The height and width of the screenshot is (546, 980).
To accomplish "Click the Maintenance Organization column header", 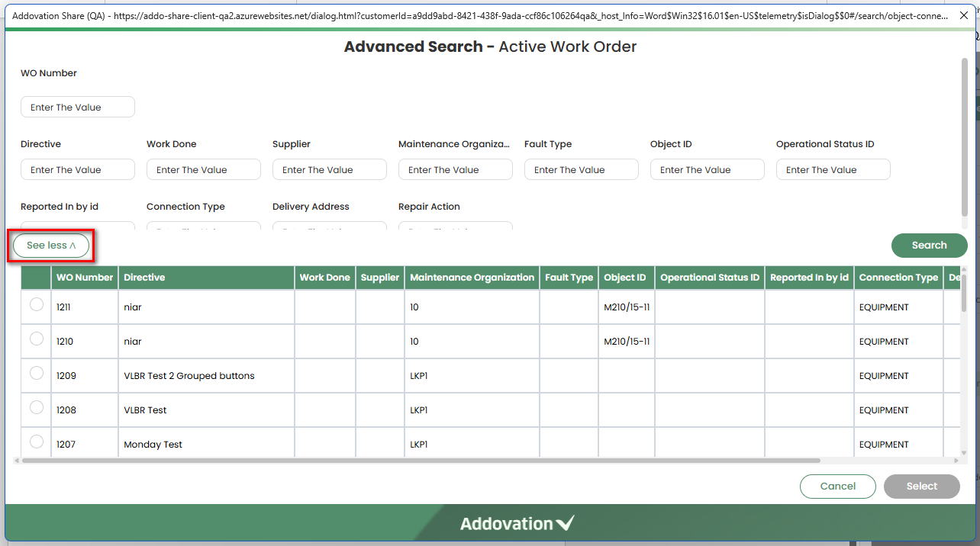I will (x=472, y=278).
